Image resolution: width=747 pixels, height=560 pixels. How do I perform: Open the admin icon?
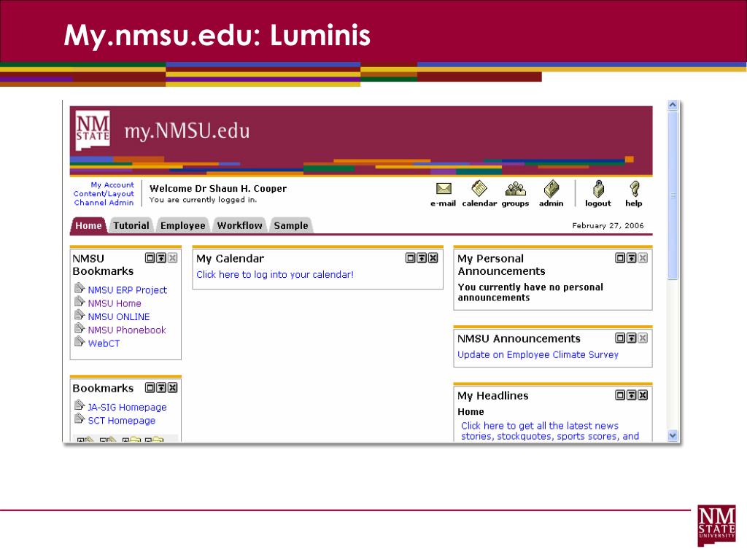click(x=551, y=189)
